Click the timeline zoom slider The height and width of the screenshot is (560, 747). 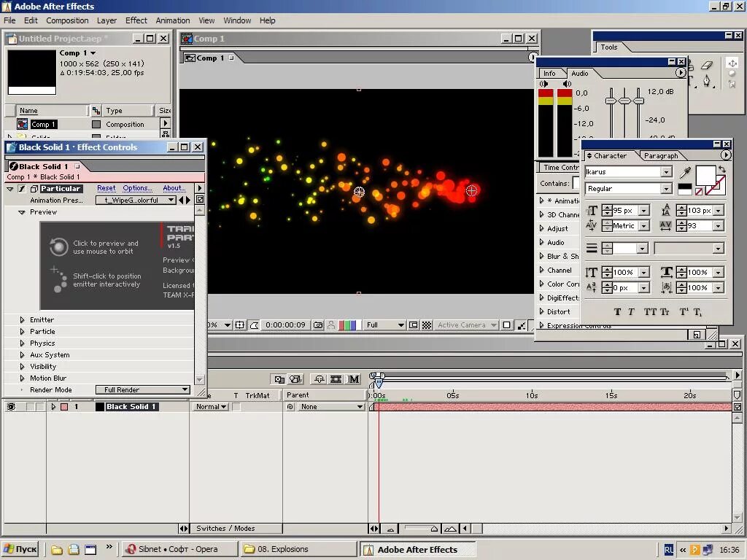point(421,529)
